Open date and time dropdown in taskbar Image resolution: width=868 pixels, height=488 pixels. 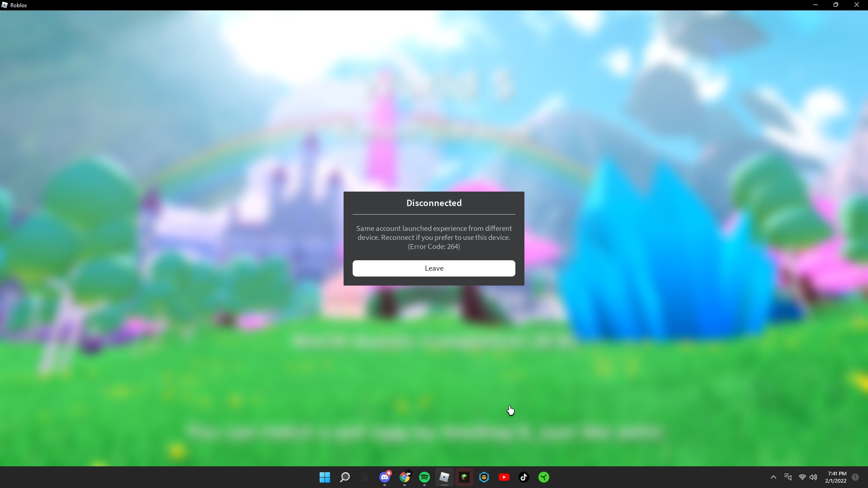(836, 477)
